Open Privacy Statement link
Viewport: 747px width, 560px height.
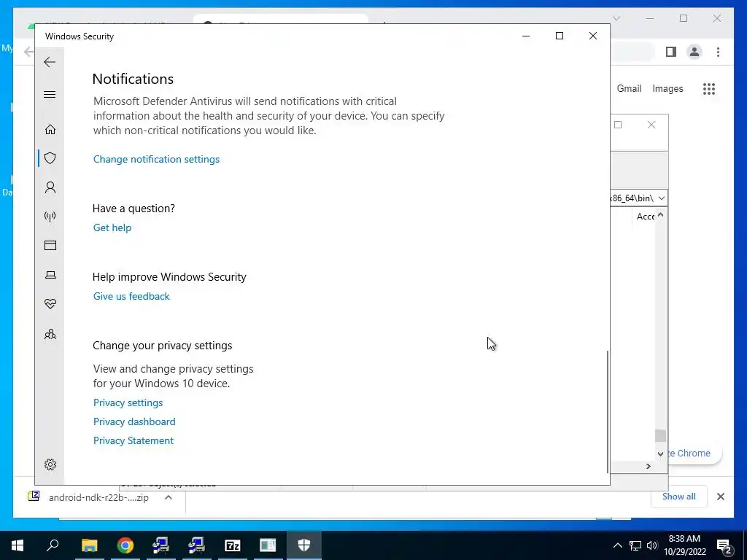click(133, 441)
